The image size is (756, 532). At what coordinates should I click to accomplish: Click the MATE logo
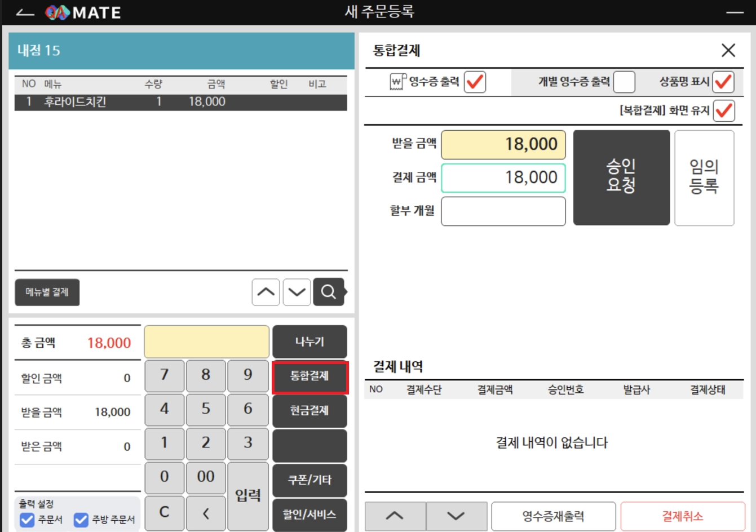[83, 12]
